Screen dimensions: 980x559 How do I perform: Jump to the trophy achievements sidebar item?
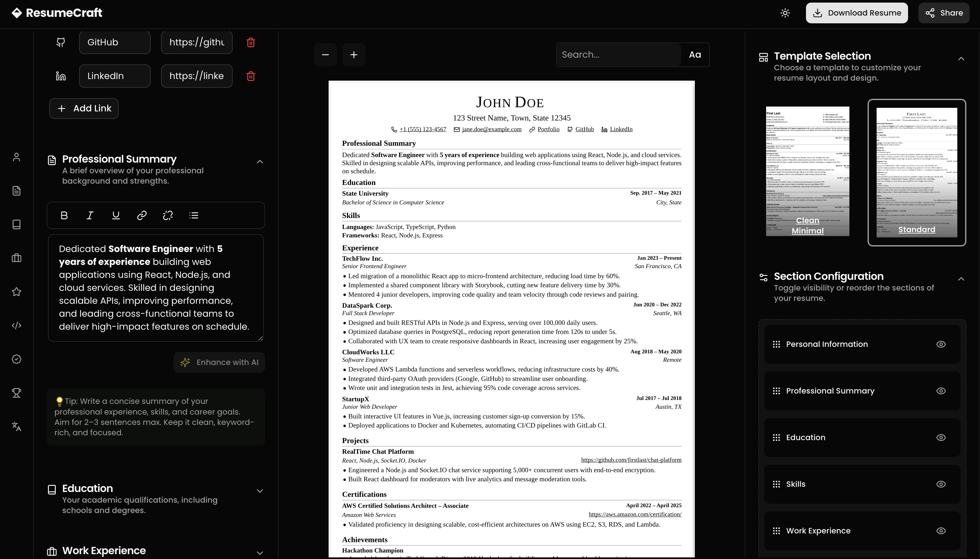point(17,393)
